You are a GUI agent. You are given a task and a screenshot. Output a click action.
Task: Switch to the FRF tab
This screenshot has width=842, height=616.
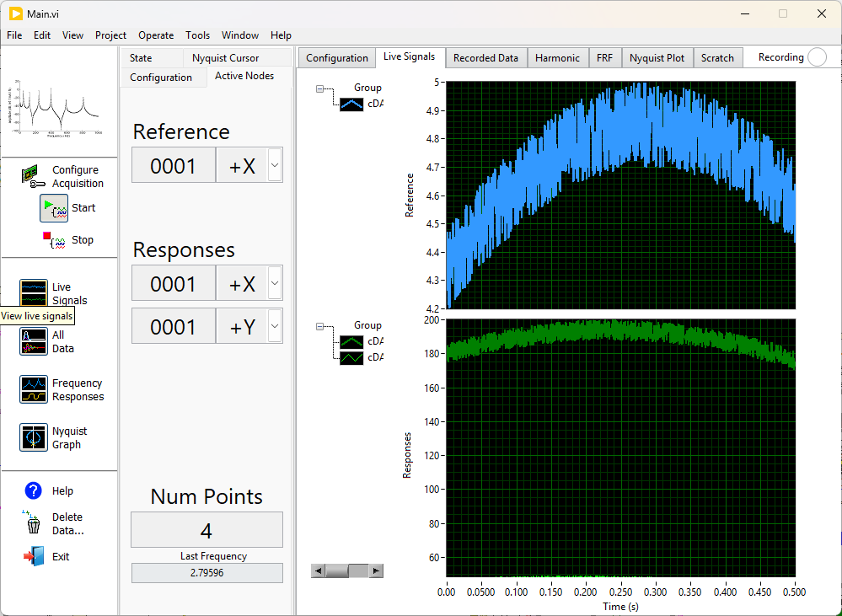coord(604,58)
